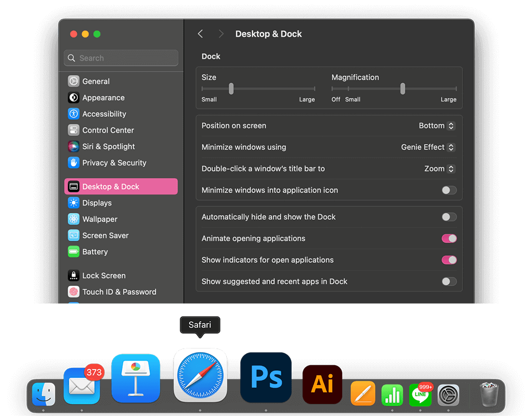Click the Dock Size slider handle
The height and width of the screenshot is (418, 532).
coord(231,89)
